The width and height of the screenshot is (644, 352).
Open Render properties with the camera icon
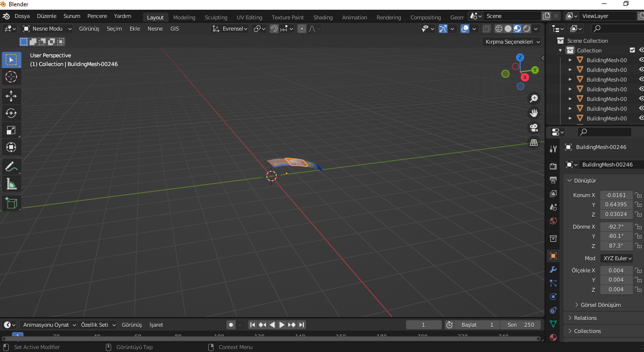coord(553,166)
